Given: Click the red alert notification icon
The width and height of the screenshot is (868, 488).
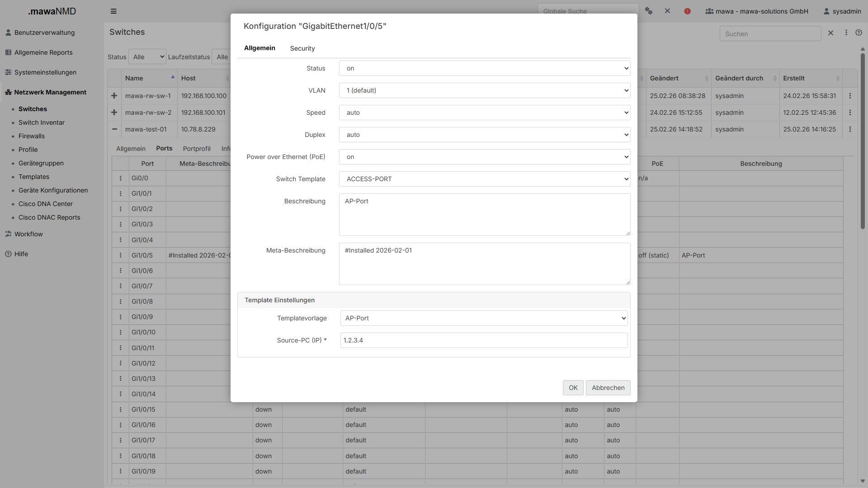Looking at the screenshot, I should coord(687,11).
